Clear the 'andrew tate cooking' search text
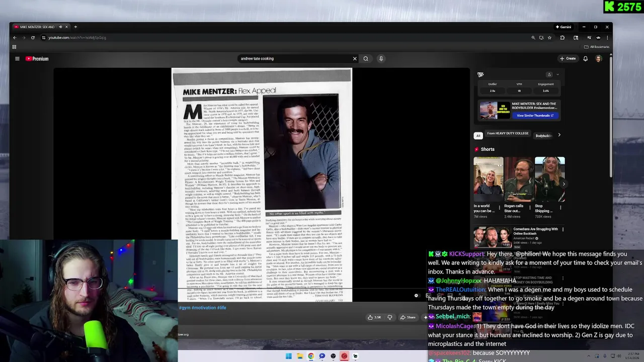 click(355, 59)
